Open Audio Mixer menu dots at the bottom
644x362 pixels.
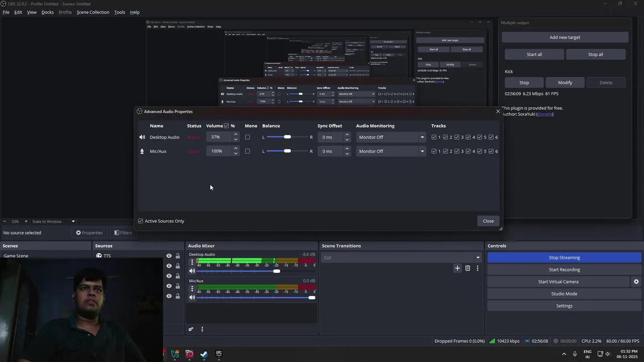pos(202,329)
